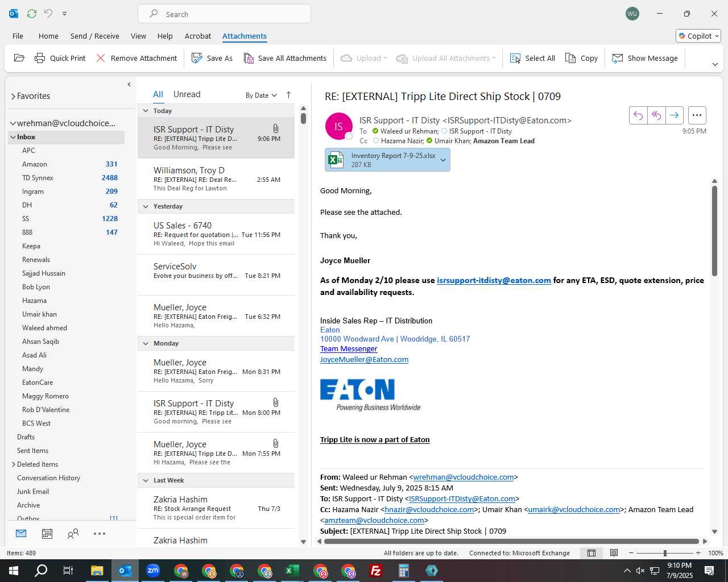Click Show Message in ribbon

pyautogui.click(x=645, y=58)
